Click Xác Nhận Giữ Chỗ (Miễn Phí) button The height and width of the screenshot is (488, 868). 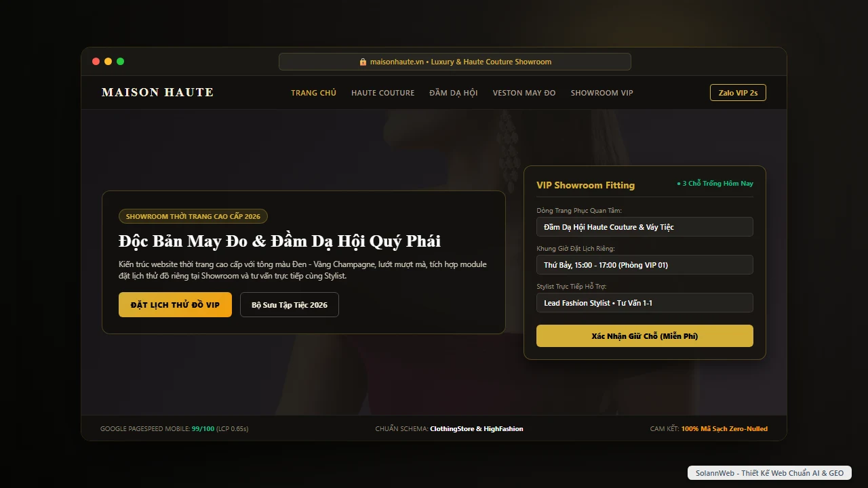coord(645,336)
